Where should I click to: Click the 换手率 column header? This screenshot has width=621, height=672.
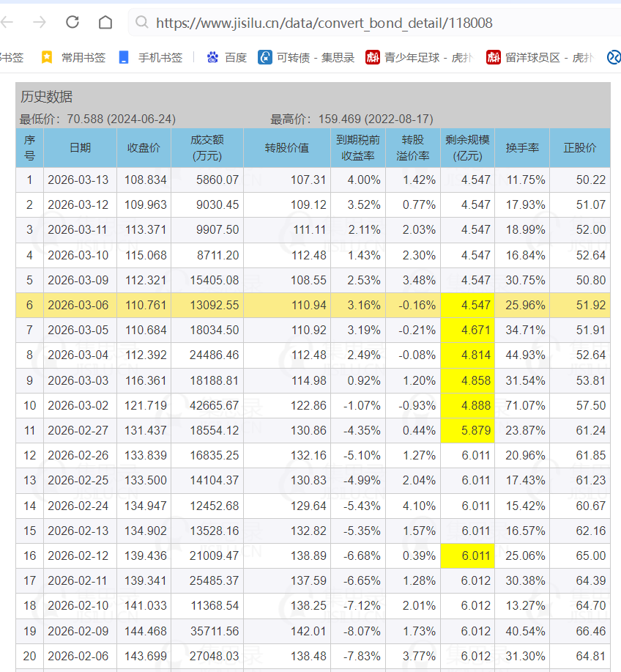click(x=521, y=147)
